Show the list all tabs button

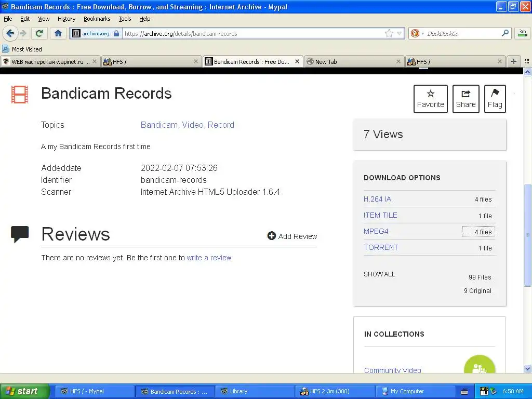point(527,61)
